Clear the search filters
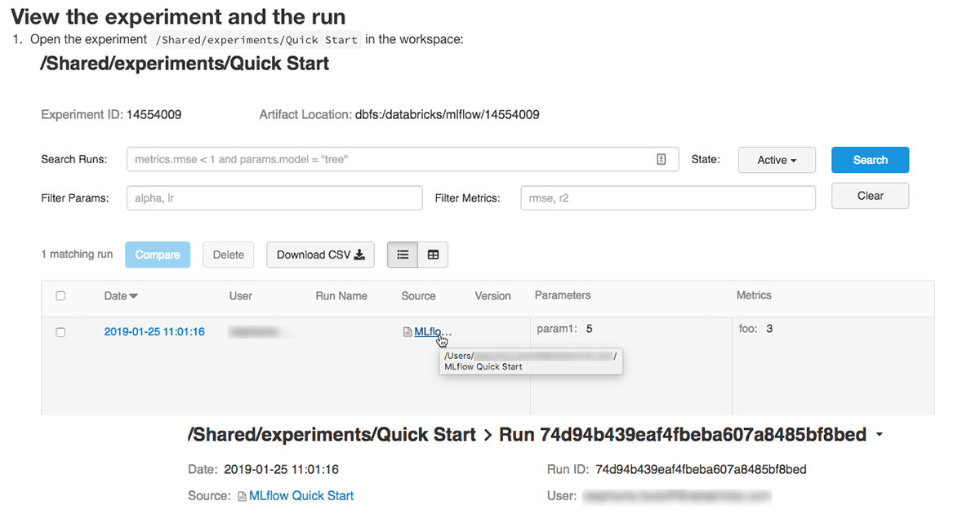The width and height of the screenshot is (980, 514). click(870, 196)
